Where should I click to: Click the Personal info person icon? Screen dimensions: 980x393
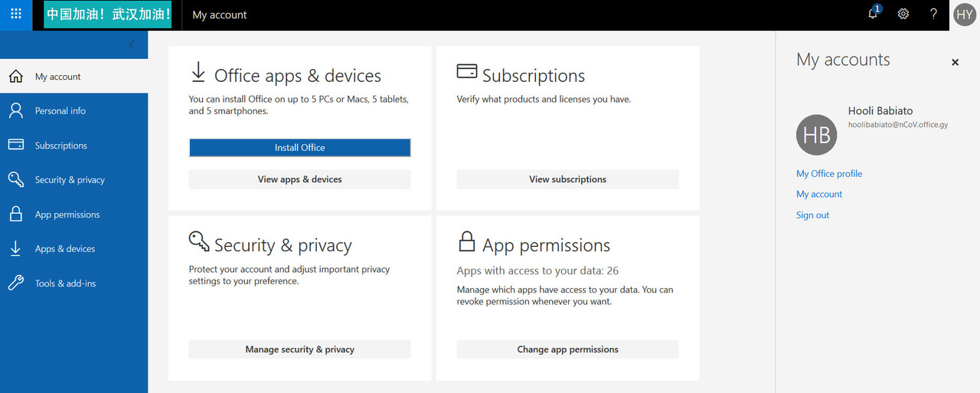[x=15, y=110]
